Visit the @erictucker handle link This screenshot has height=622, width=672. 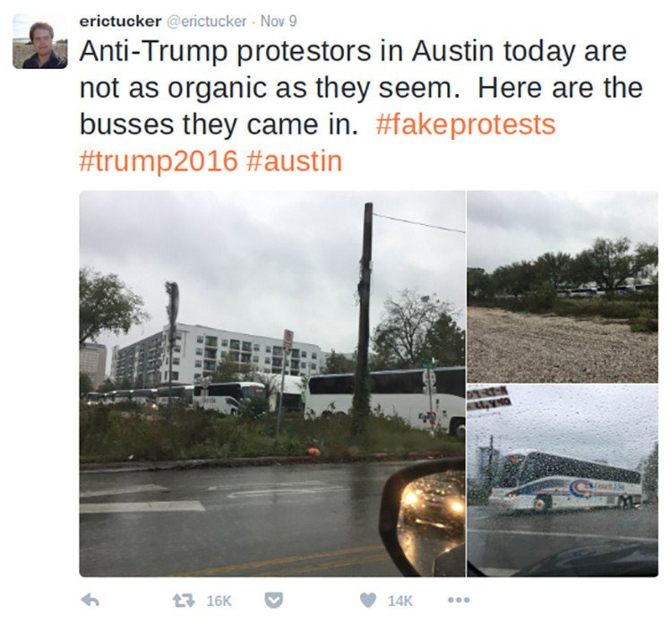[206, 21]
